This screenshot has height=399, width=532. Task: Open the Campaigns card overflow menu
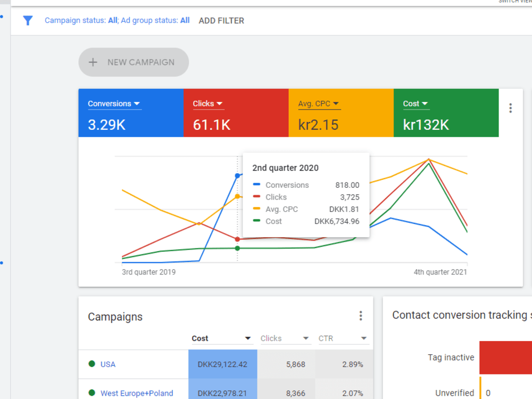click(x=361, y=315)
